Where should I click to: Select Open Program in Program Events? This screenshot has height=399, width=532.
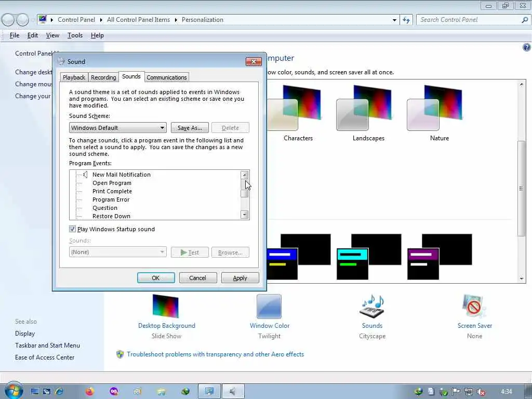click(x=112, y=183)
